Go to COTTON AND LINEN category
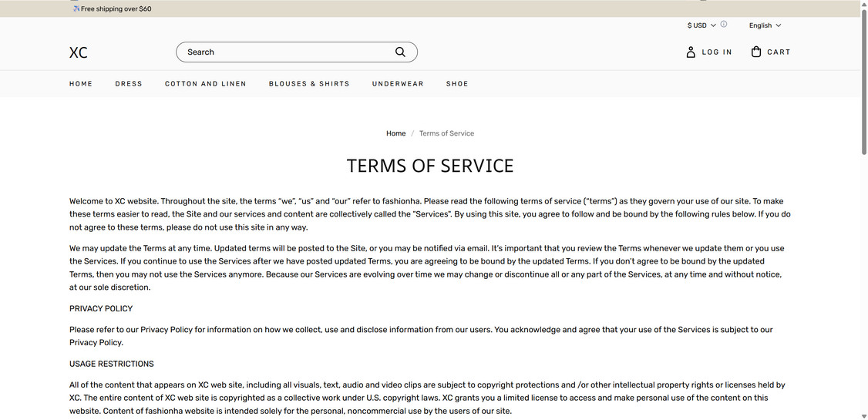Viewport: 868px width, 420px height. [x=205, y=83]
